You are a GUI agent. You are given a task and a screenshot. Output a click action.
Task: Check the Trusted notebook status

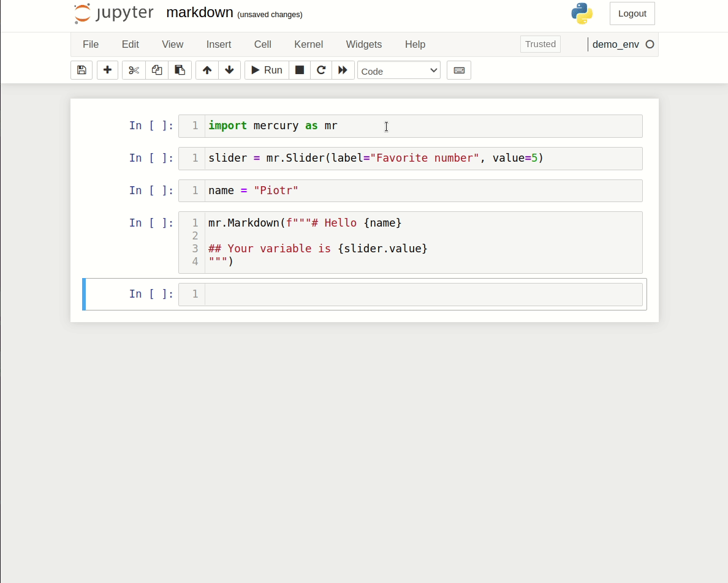pos(540,43)
